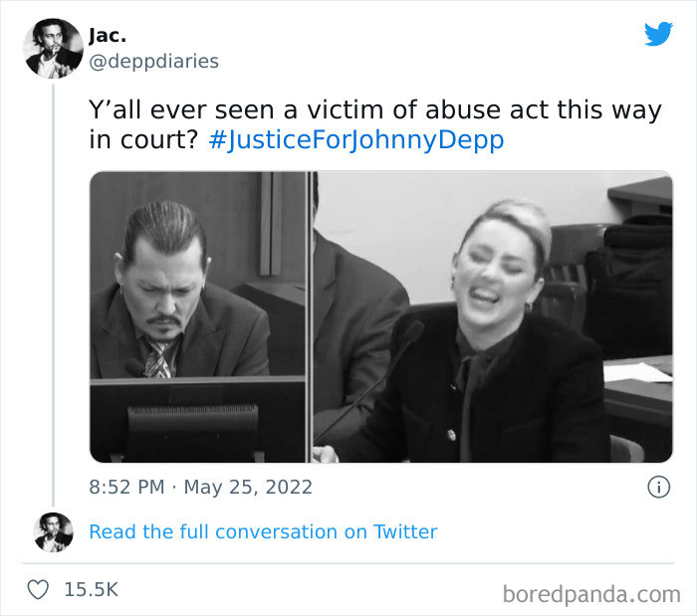Click the tweet text starting "Y'all ever seen"
697x616 pixels.
tap(375, 124)
